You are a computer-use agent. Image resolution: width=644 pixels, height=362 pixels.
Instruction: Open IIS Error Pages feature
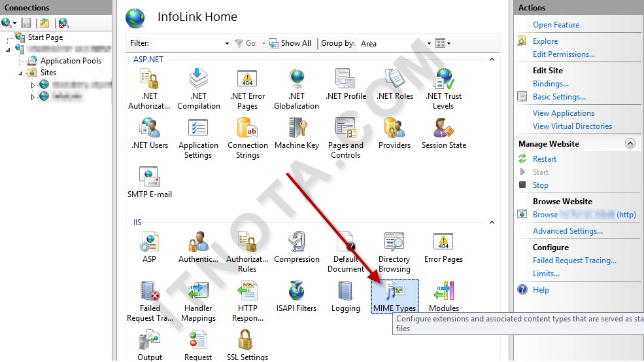click(443, 247)
